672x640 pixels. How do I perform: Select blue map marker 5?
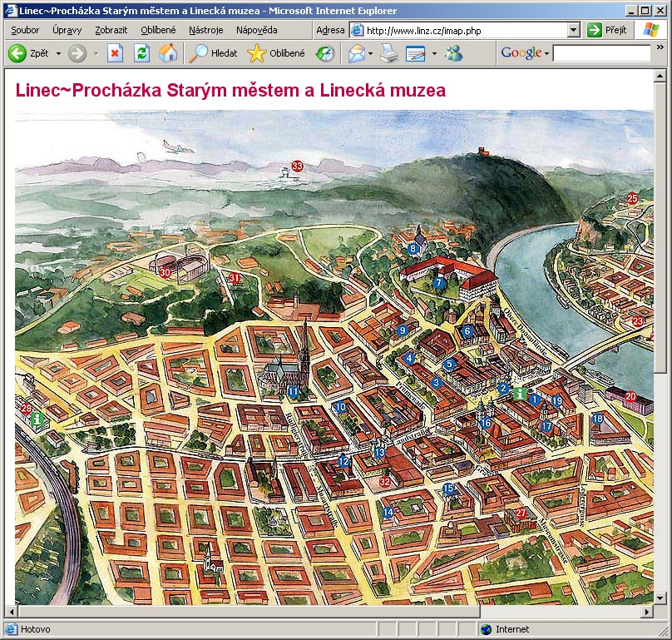tap(449, 365)
